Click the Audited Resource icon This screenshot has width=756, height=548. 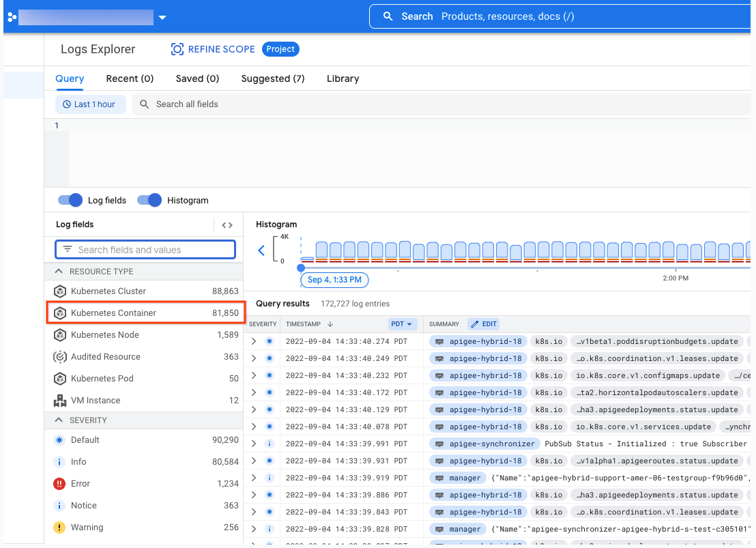click(60, 357)
